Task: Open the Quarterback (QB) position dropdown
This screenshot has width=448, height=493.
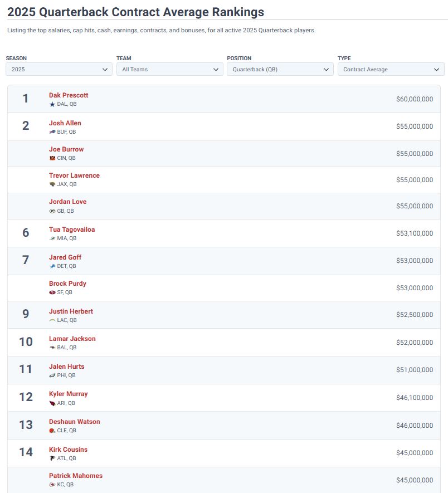Action: click(x=280, y=70)
